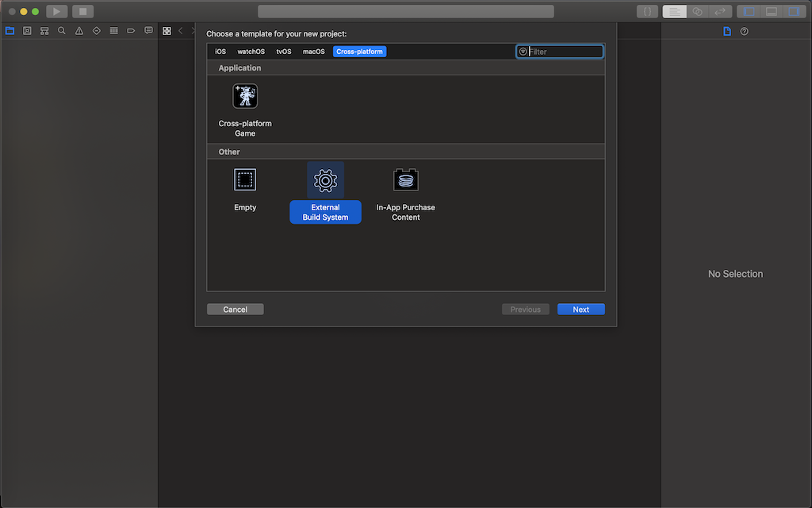Click the Next button

[x=581, y=310]
